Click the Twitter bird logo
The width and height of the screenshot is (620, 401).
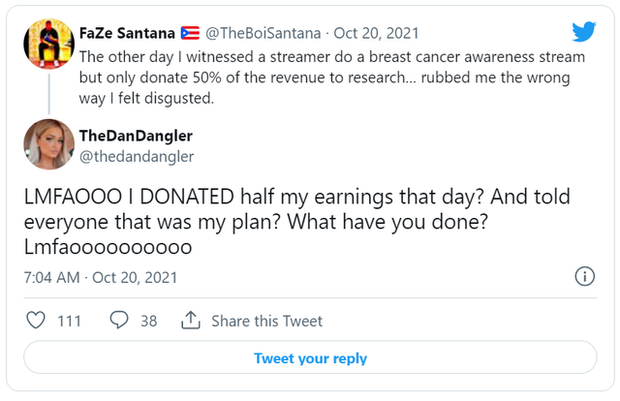pos(584,31)
